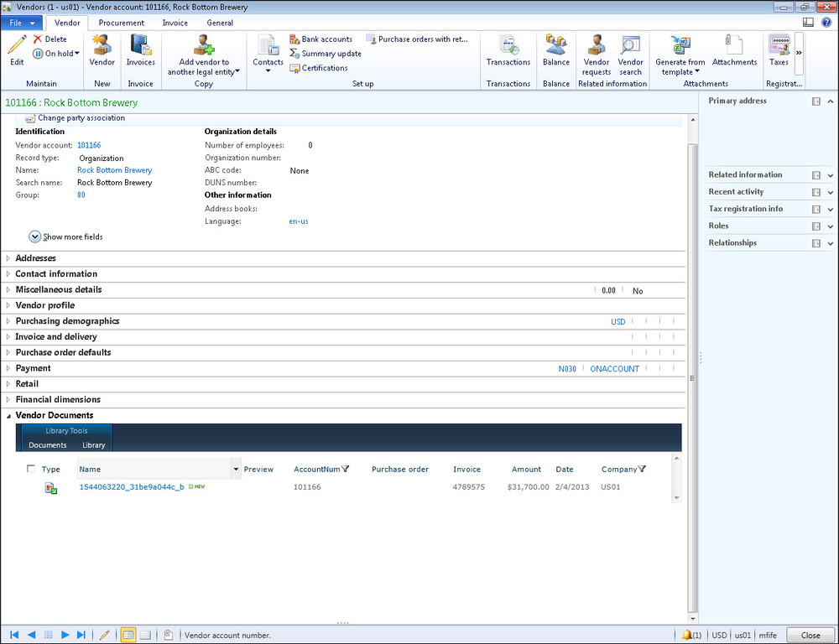Go to first record in status bar
Screen dimensions: 839x644
14,635
